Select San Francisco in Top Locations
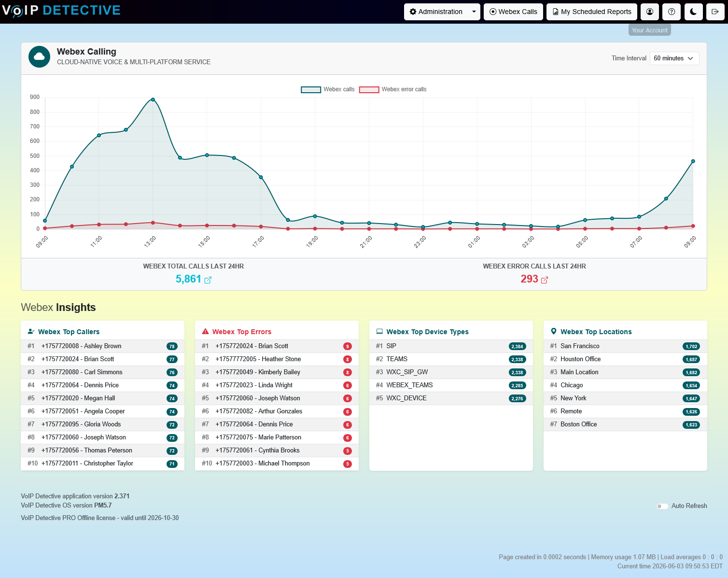 [x=625, y=346]
